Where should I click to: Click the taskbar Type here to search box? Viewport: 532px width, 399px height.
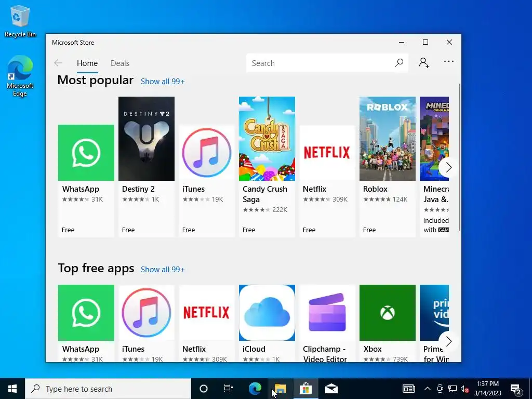click(108, 389)
